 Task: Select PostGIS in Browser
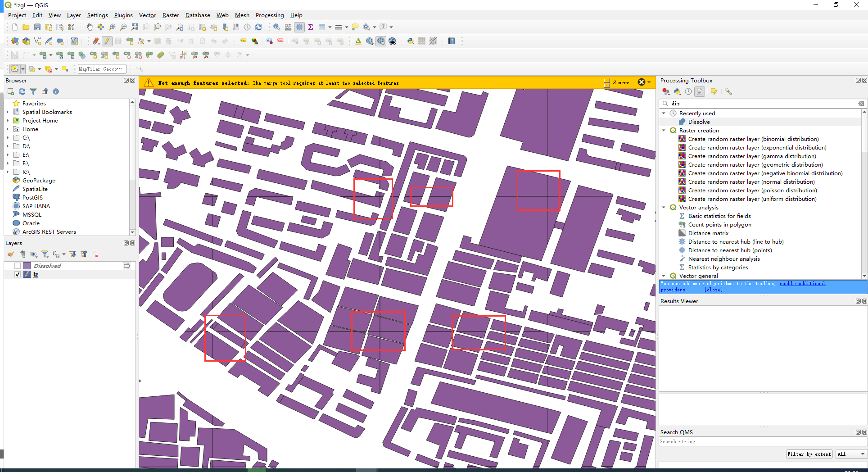[x=32, y=198]
